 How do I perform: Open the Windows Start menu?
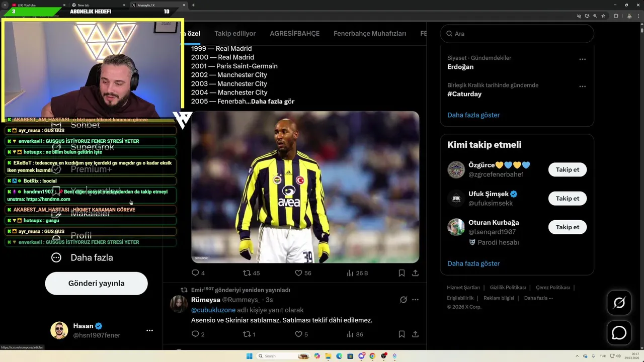pos(250,356)
